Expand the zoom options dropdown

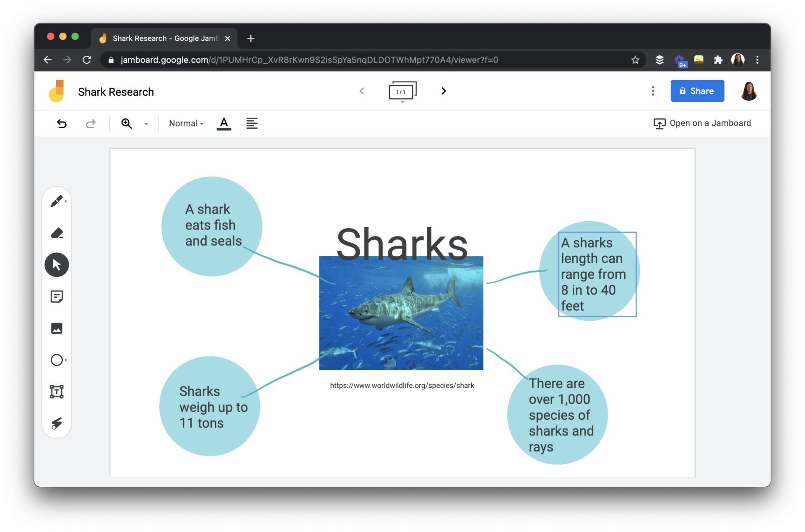(x=146, y=123)
